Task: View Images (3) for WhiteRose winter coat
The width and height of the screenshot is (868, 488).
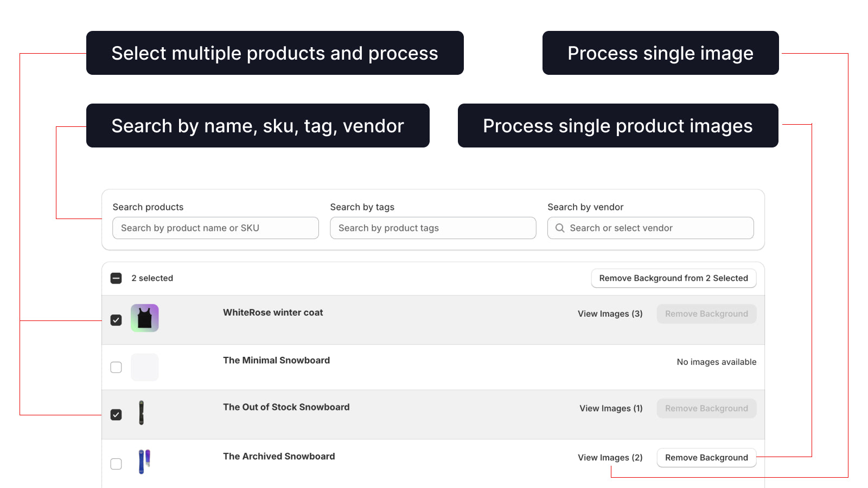Action: [610, 314]
